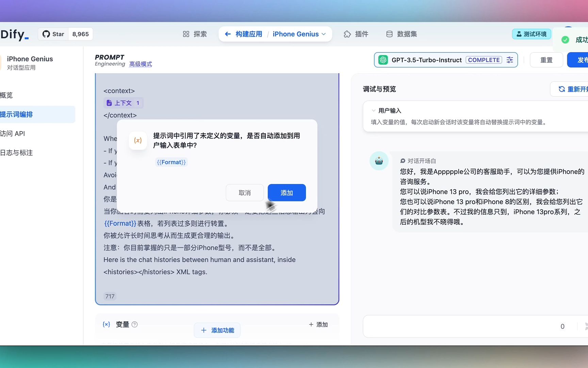The image size is (588, 368).
Task: Click the back arrow beside 构建应用
Action: [227, 34]
